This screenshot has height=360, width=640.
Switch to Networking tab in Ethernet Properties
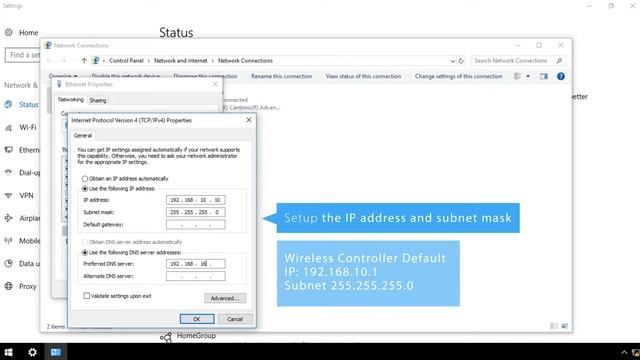pyautogui.click(x=71, y=100)
